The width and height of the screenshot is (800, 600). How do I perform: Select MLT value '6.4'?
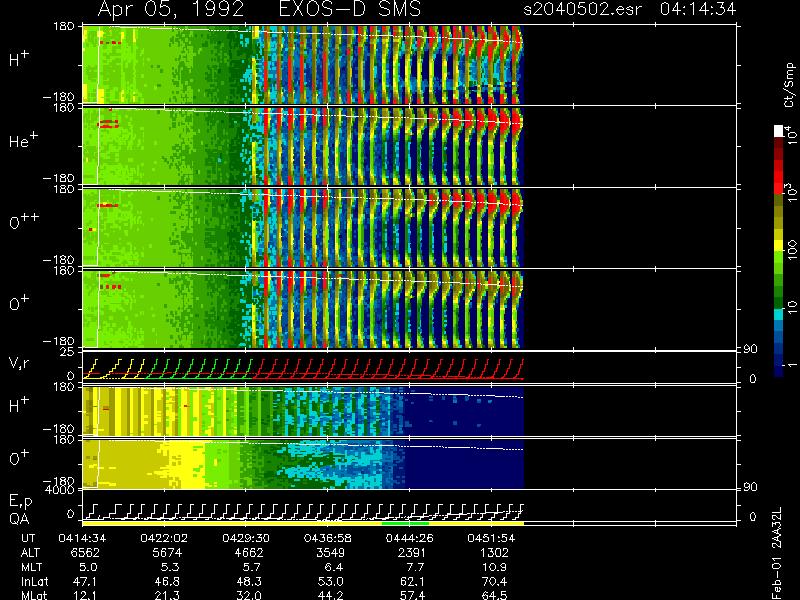pos(333,567)
